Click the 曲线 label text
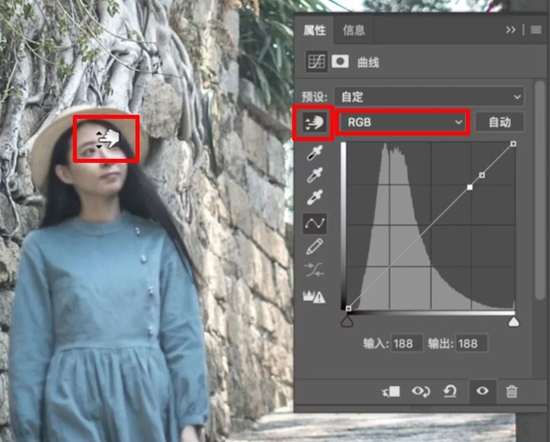The height and width of the screenshot is (442, 550). coord(368,63)
